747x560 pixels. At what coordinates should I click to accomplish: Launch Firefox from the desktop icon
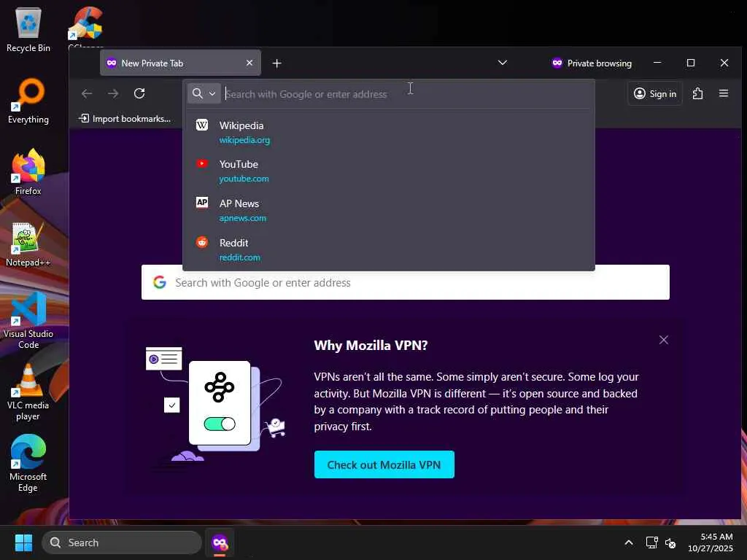(28, 172)
